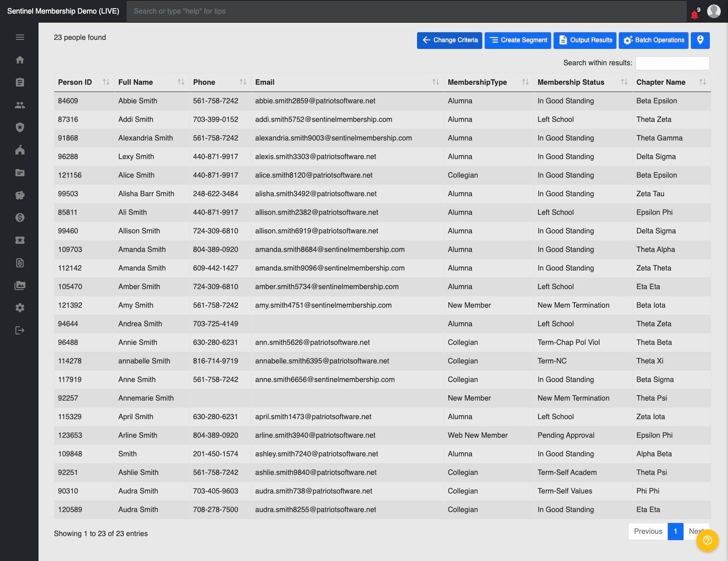The width and height of the screenshot is (728, 561).
Task: Open the notifications bell with badge
Action: click(x=695, y=13)
